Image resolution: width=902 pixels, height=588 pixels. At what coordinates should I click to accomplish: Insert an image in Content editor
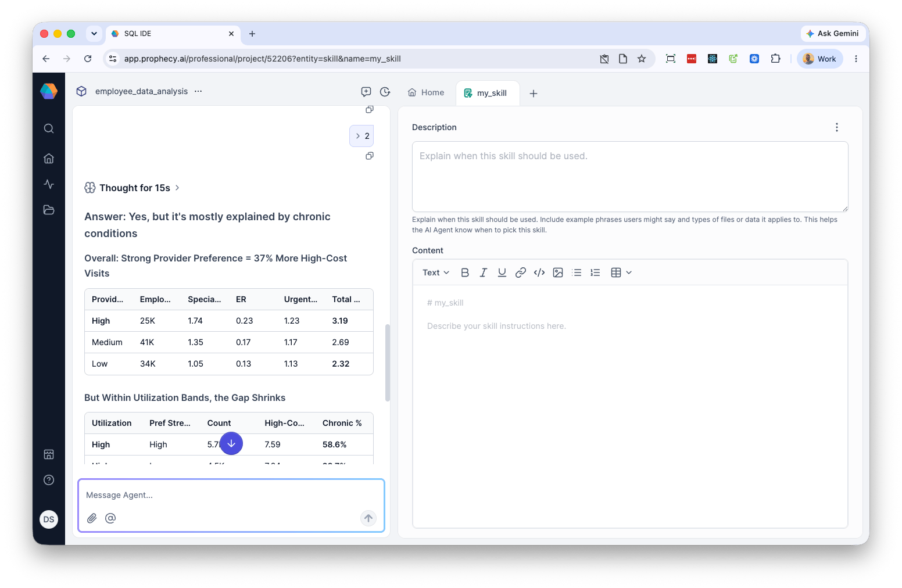(558, 273)
